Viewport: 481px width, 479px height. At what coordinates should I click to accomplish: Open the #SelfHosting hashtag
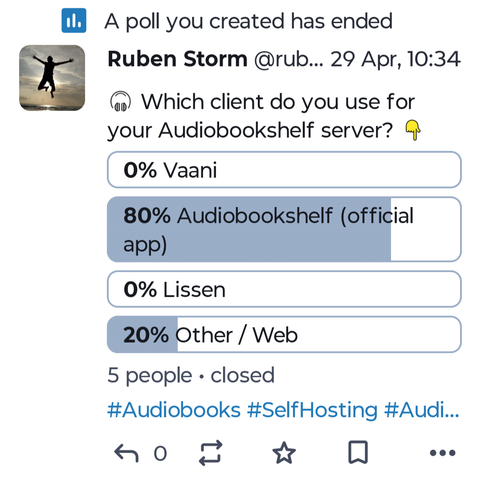tap(312, 410)
